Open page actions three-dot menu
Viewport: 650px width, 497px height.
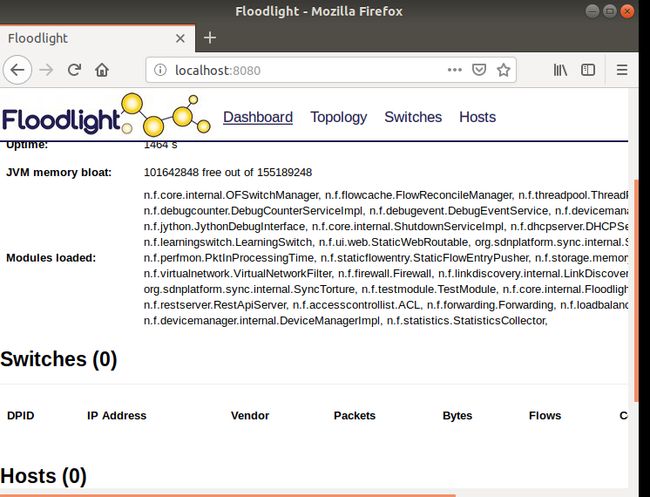(455, 70)
